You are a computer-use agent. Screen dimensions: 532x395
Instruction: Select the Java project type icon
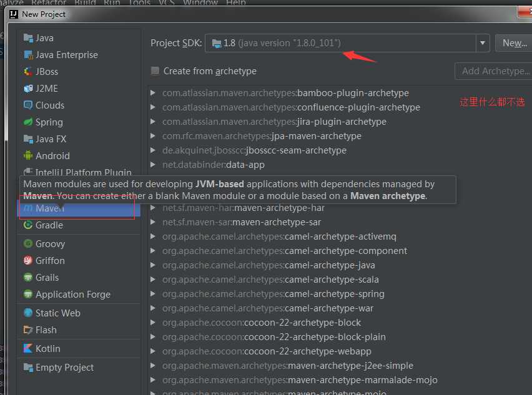28,38
